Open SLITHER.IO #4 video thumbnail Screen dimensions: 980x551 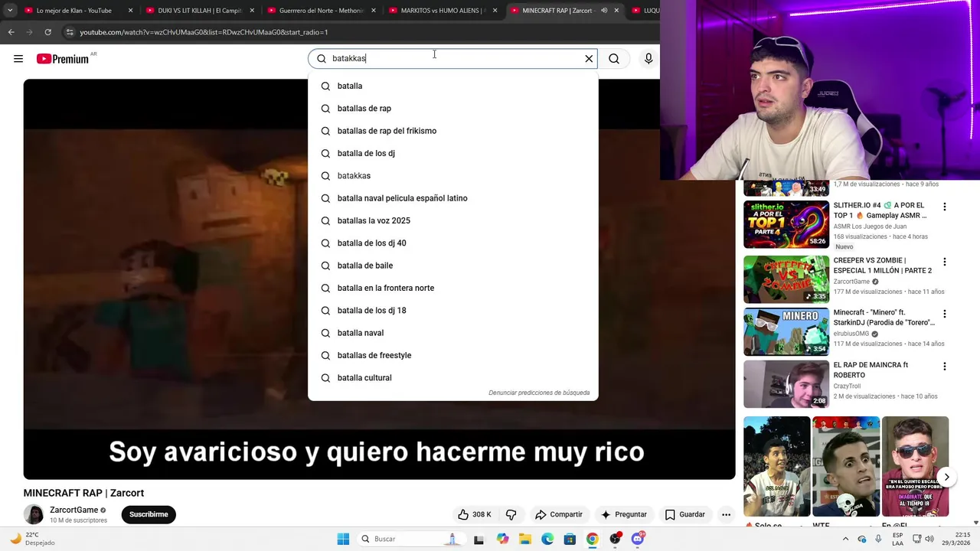tap(786, 224)
